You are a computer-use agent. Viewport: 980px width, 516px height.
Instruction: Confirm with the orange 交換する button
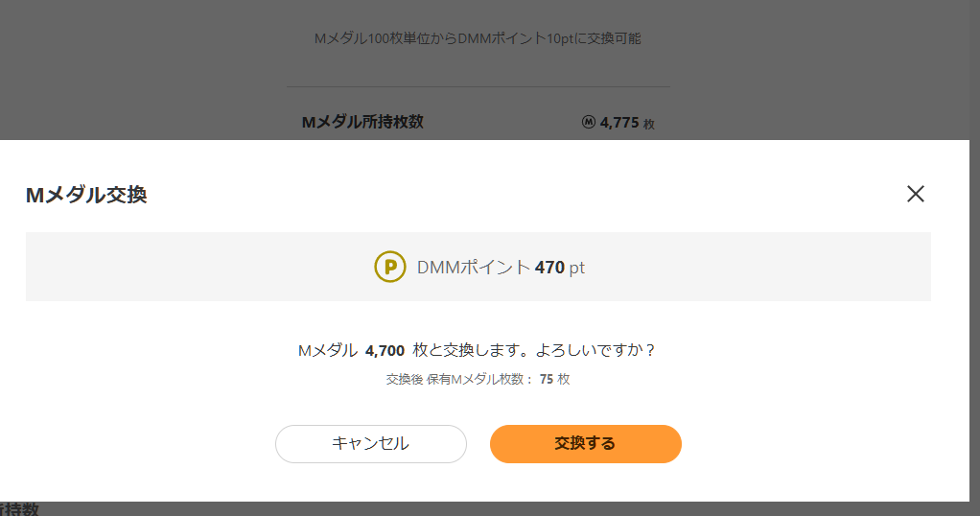click(585, 443)
